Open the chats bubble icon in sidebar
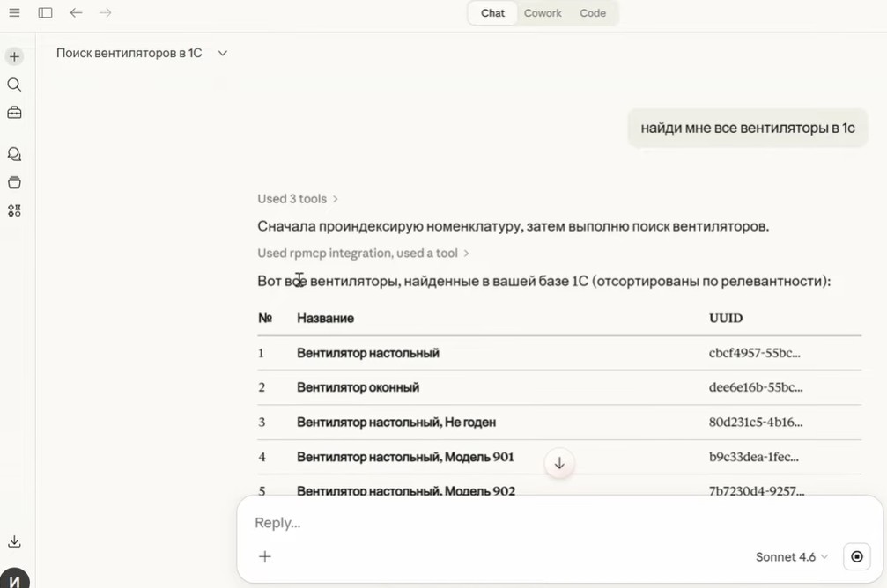The width and height of the screenshot is (887, 588). coord(14,154)
